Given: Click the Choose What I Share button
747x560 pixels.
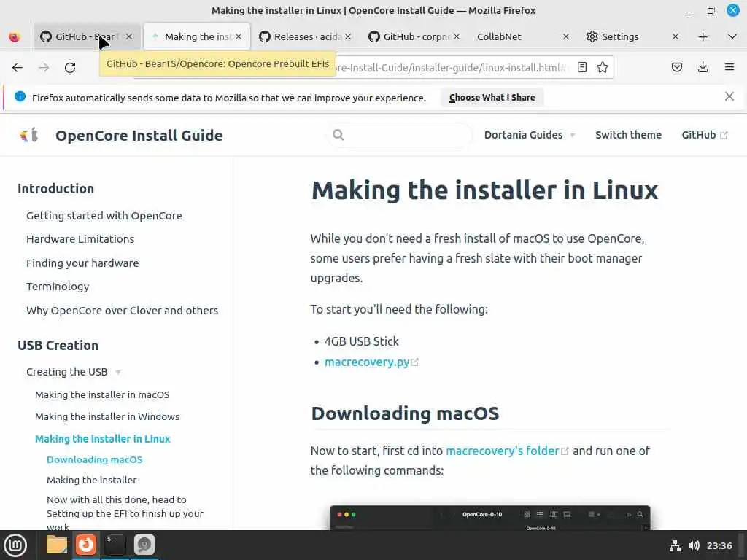Looking at the screenshot, I should click(492, 98).
